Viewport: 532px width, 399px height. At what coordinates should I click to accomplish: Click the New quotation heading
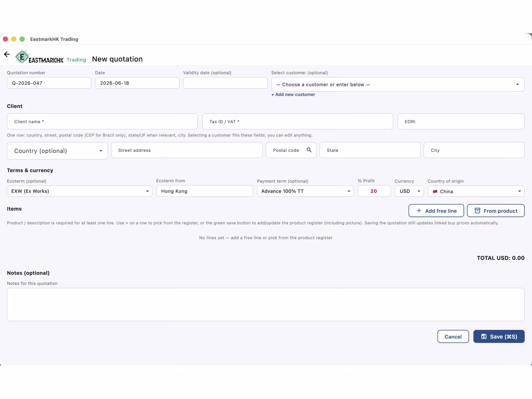(x=117, y=59)
